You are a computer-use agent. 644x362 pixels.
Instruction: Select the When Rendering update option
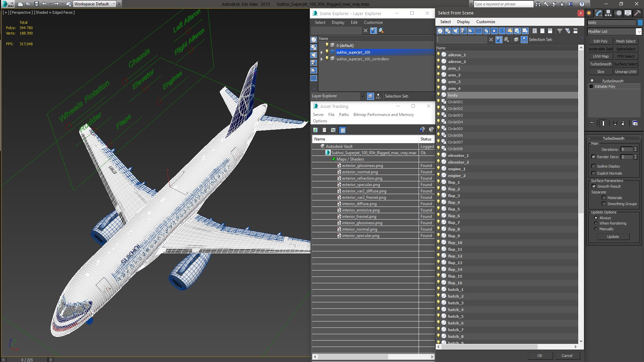[596, 223]
